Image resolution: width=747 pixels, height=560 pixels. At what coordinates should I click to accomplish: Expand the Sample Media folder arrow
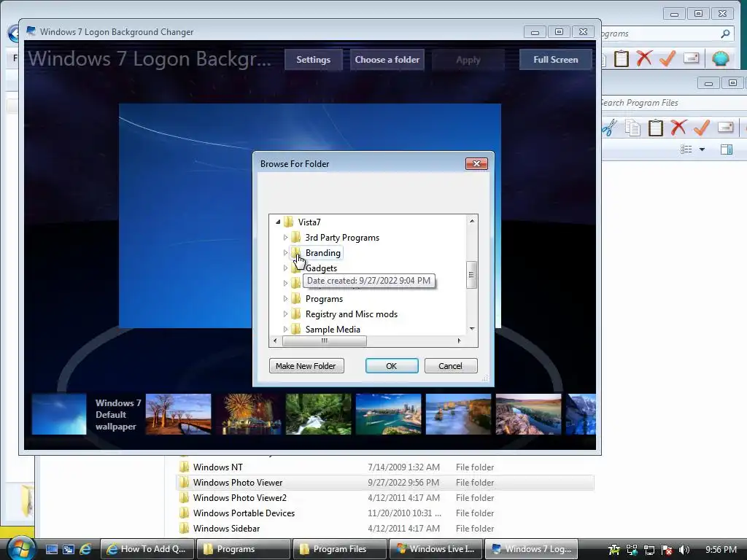(285, 329)
